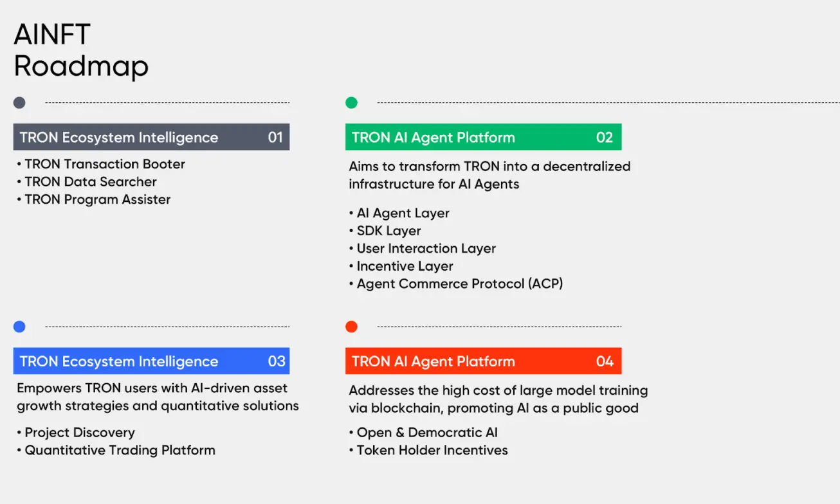Select the Incentive Layer bullet
840x504 pixels.
[405, 266]
